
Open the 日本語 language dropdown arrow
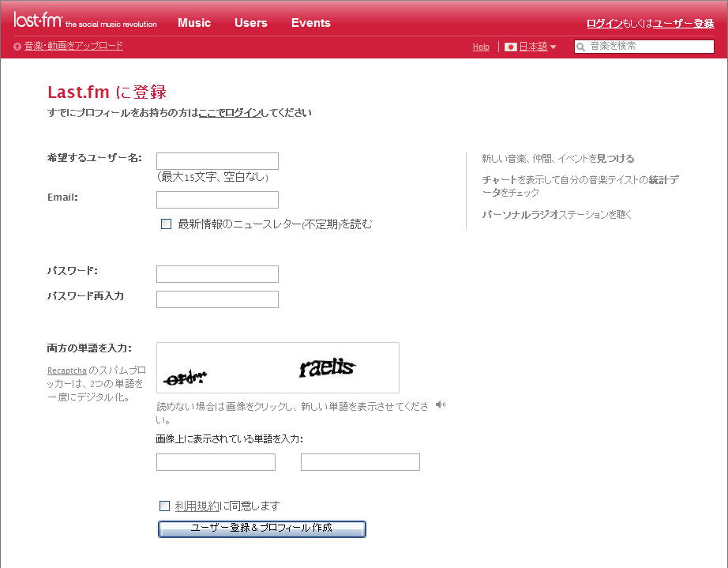pyautogui.click(x=553, y=47)
